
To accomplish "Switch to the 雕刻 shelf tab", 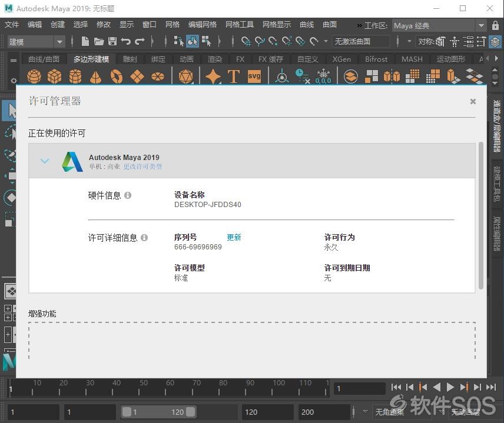I will pyautogui.click(x=130, y=59).
